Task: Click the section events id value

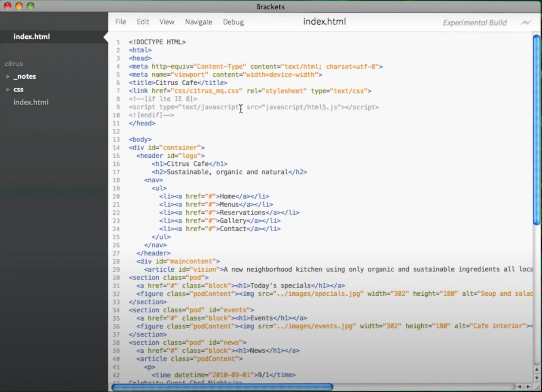Action: [235, 310]
